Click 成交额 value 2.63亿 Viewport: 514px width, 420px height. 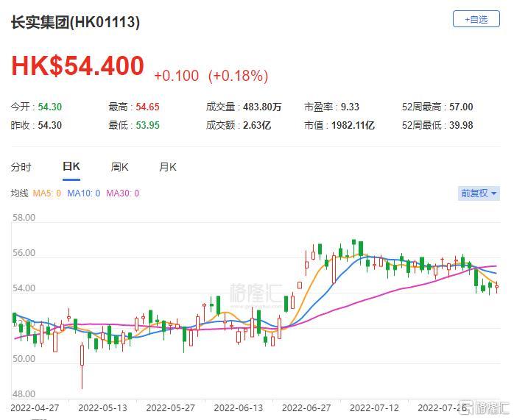(x=257, y=125)
